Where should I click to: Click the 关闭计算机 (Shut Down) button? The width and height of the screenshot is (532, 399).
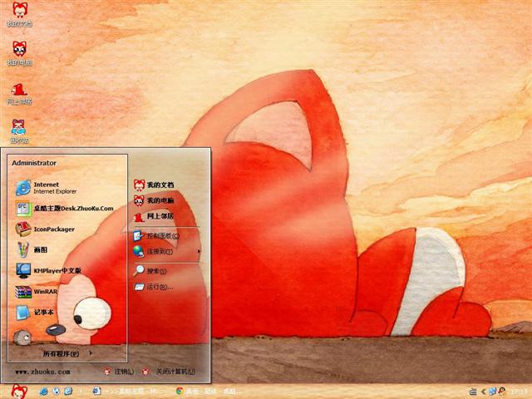pos(166,371)
